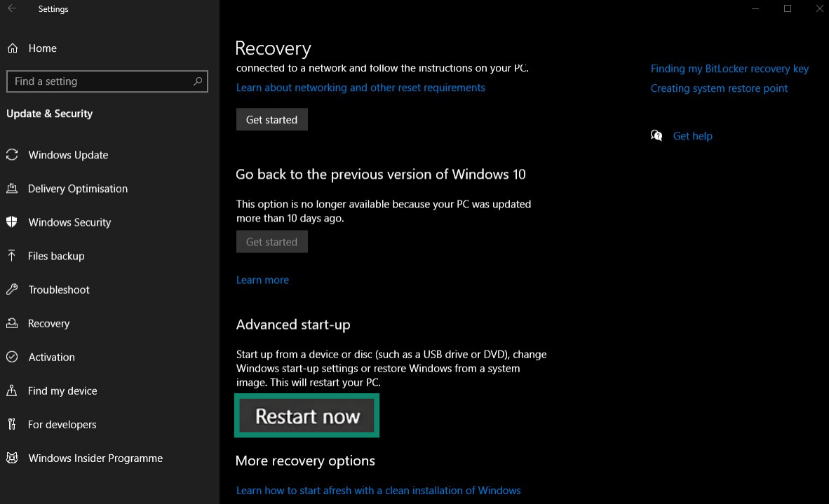Click the Files backup icon
Viewport: 829px width, 504px height.
(13, 256)
